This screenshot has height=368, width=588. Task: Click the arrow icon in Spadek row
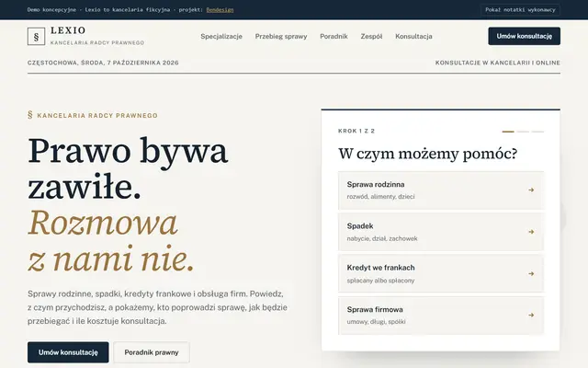(531, 232)
